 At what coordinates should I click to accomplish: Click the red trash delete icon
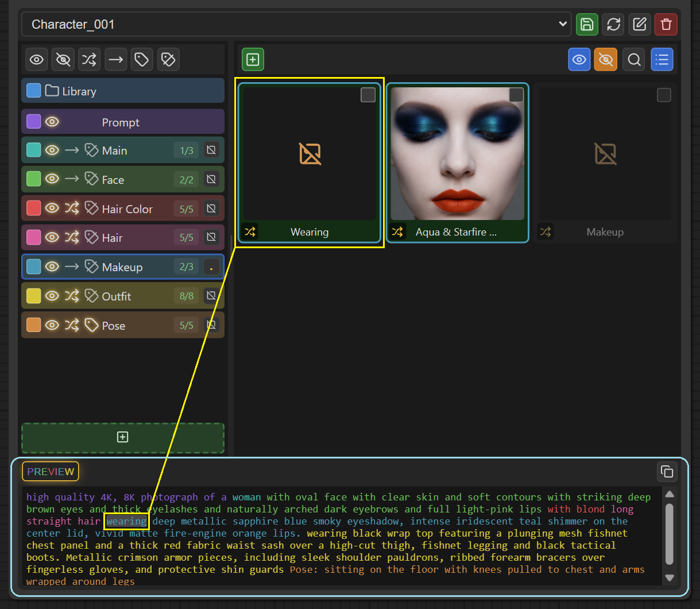666,24
